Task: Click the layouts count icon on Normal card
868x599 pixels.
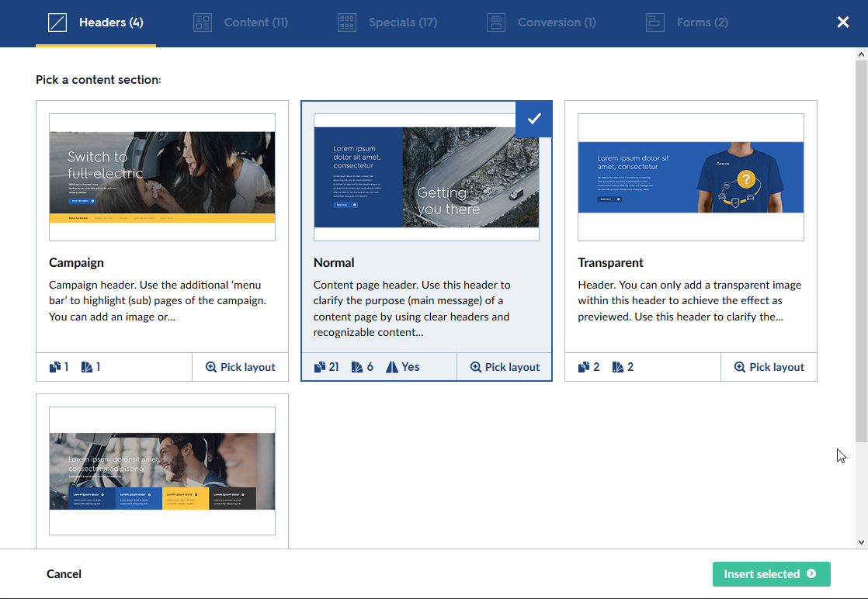Action: (x=357, y=367)
